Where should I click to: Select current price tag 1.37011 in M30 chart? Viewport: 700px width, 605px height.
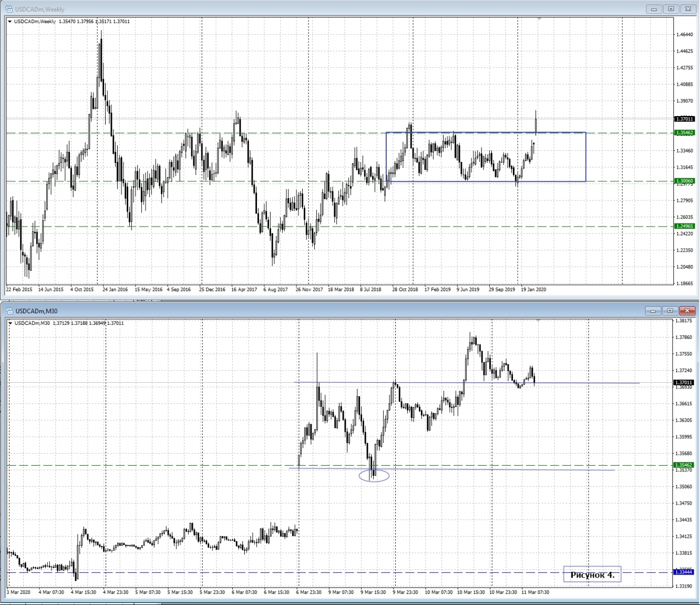tap(684, 383)
